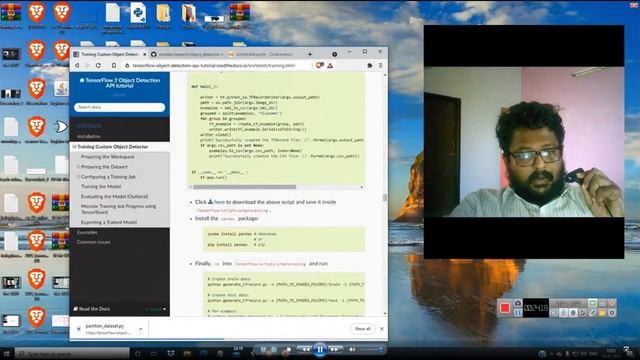Screen dimensions: 640x360
Task: Go to Training the Model section
Action: (x=101, y=186)
